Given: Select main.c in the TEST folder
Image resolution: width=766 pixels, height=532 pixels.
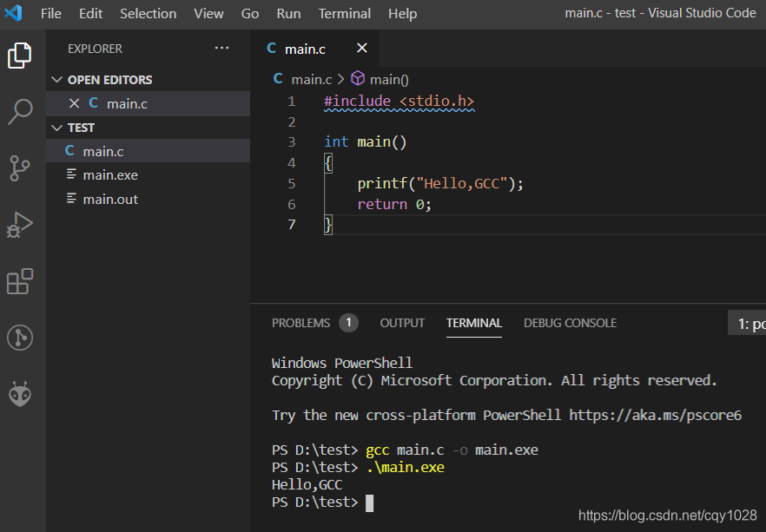Looking at the screenshot, I should coord(149,151).
